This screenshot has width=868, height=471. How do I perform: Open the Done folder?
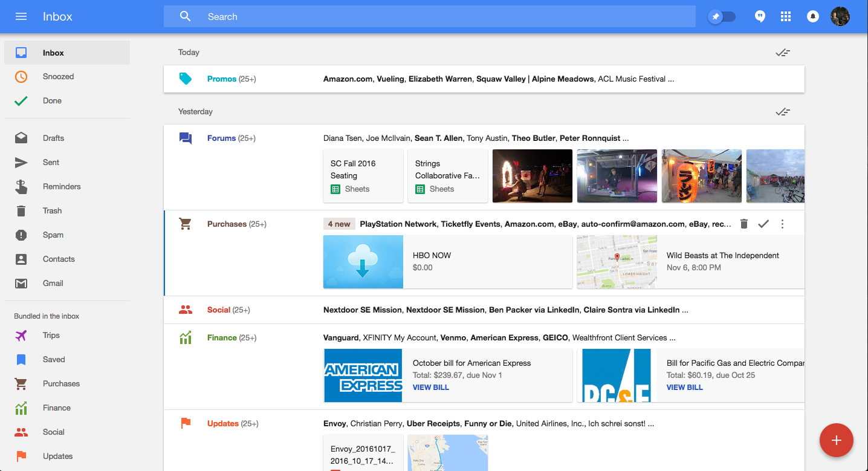click(x=67, y=101)
